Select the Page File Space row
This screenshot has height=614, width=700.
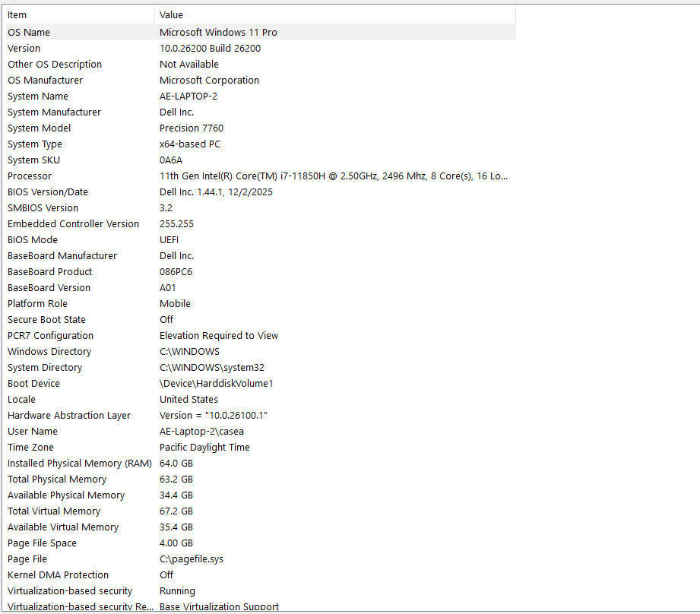point(259,543)
